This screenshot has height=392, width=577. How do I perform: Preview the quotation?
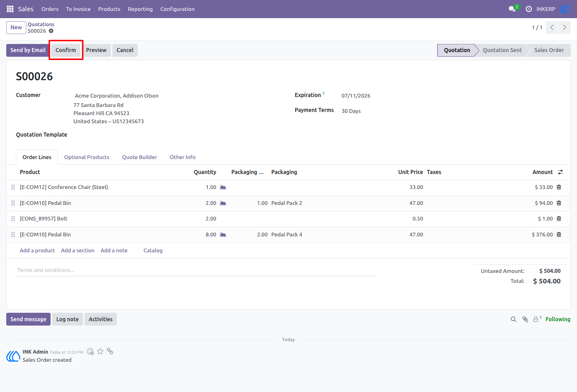point(96,50)
